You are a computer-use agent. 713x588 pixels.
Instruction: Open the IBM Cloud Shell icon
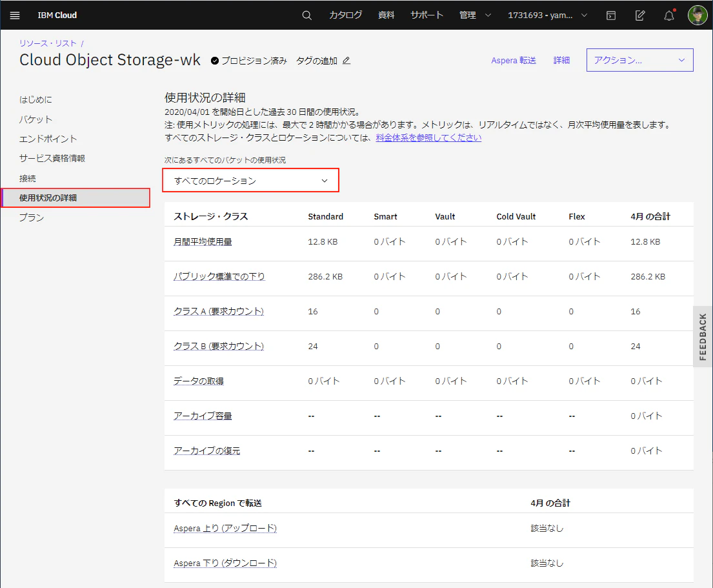(x=611, y=15)
